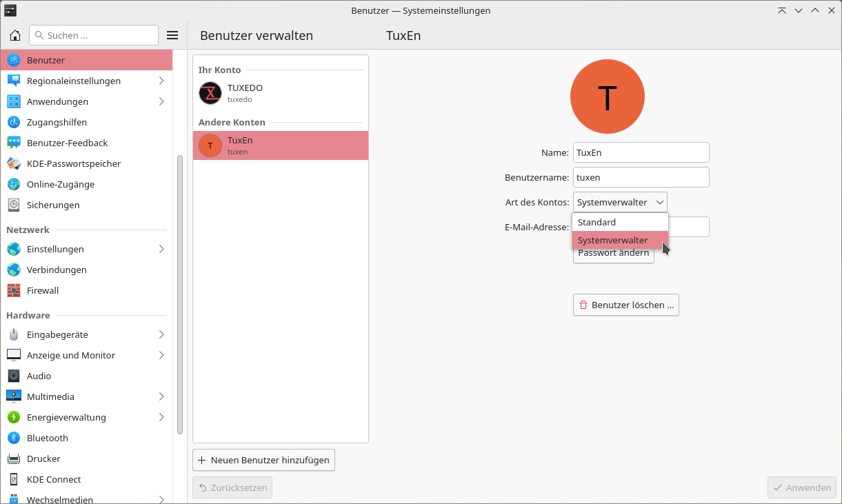Click the Drucker printer icon
The width and height of the screenshot is (842, 504).
(14, 458)
